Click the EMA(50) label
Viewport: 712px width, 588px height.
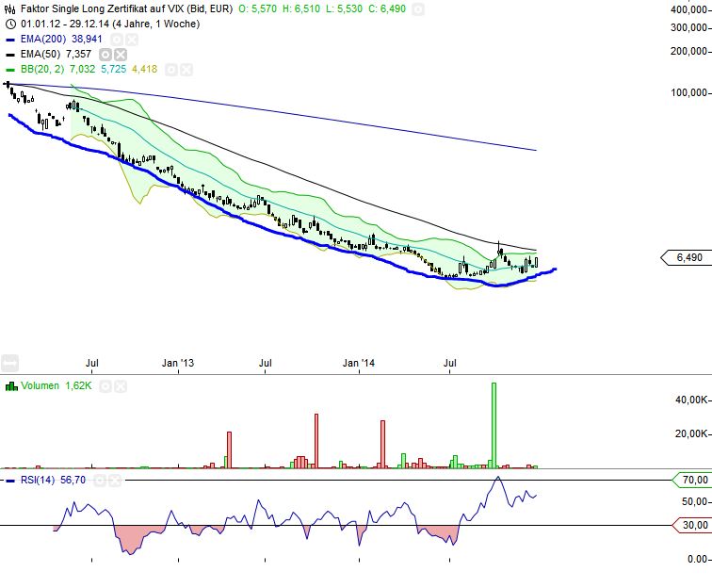40,54
